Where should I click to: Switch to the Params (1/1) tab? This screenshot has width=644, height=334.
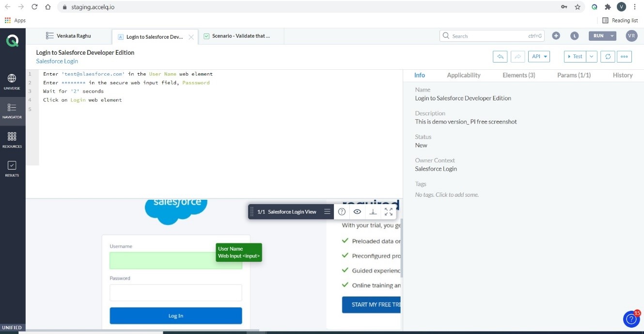pos(574,75)
